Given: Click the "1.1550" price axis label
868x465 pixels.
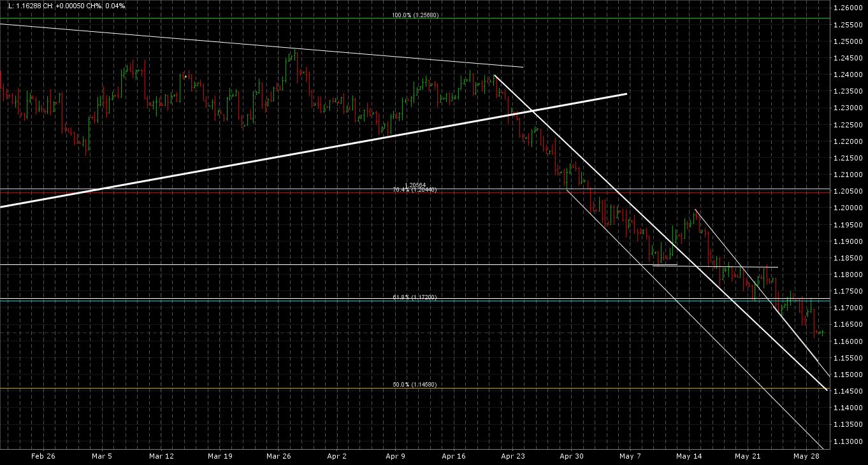Looking at the screenshot, I should pos(847,358).
